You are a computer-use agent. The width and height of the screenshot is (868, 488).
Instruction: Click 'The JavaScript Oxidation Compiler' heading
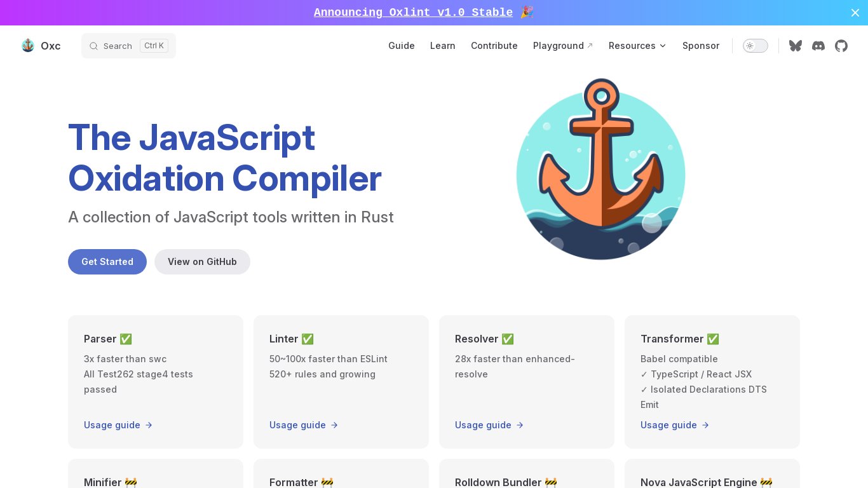[225, 157]
